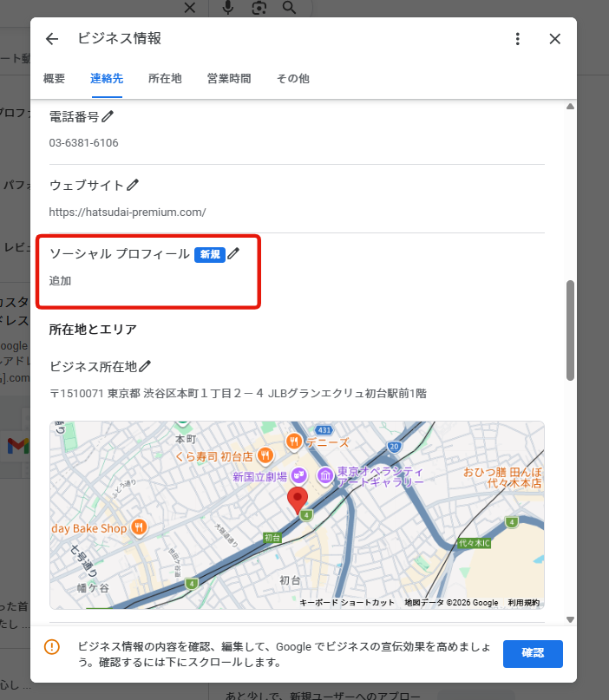
Task: Open the 利用規約 link on the map
Action: coord(523,602)
